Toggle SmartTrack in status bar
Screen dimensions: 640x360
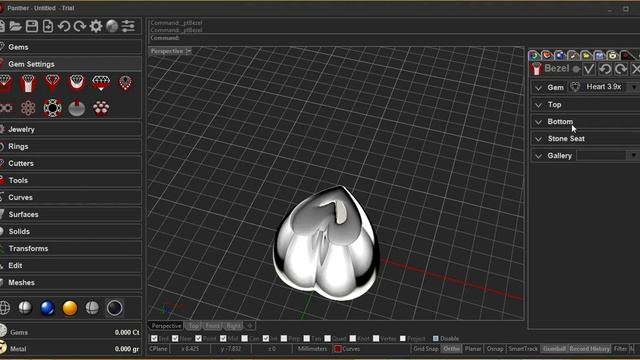(x=523, y=349)
